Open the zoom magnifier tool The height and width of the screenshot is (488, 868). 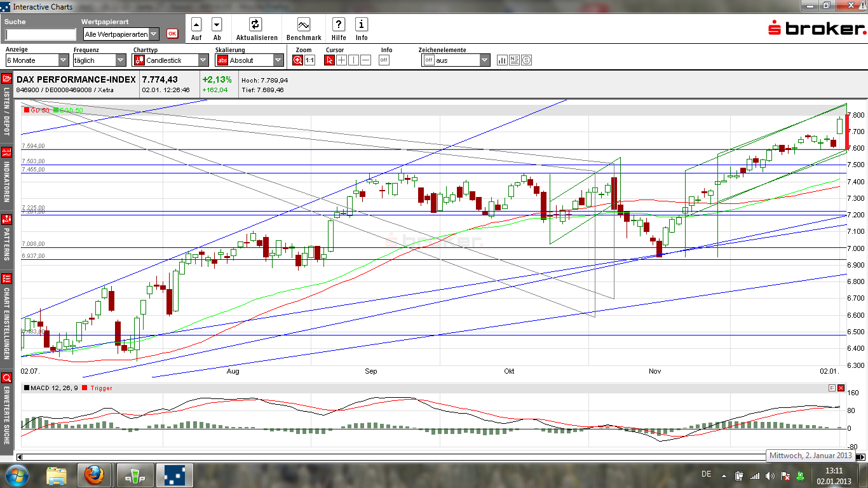297,60
